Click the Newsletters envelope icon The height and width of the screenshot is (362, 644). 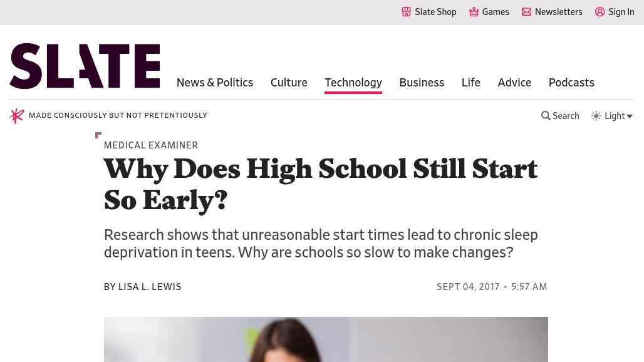pos(527,12)
